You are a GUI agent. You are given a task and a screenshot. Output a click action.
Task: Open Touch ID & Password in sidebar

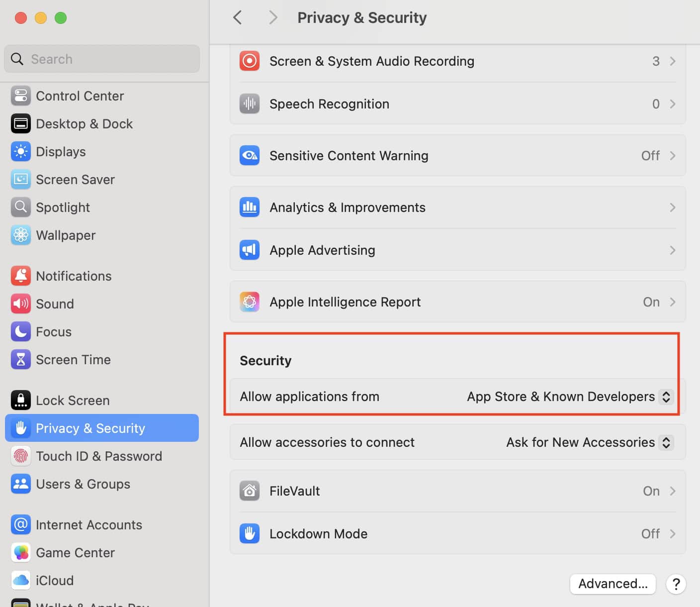click(98, 456)
